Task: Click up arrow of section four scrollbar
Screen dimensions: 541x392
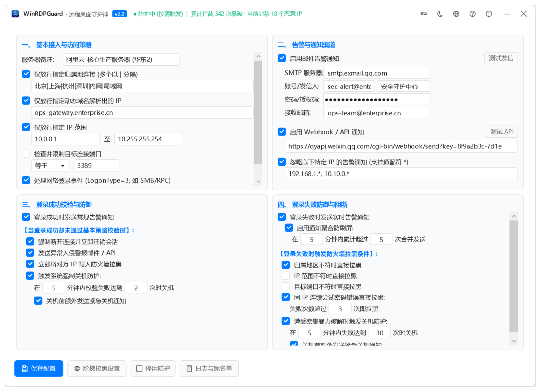Action: (514, 216)
